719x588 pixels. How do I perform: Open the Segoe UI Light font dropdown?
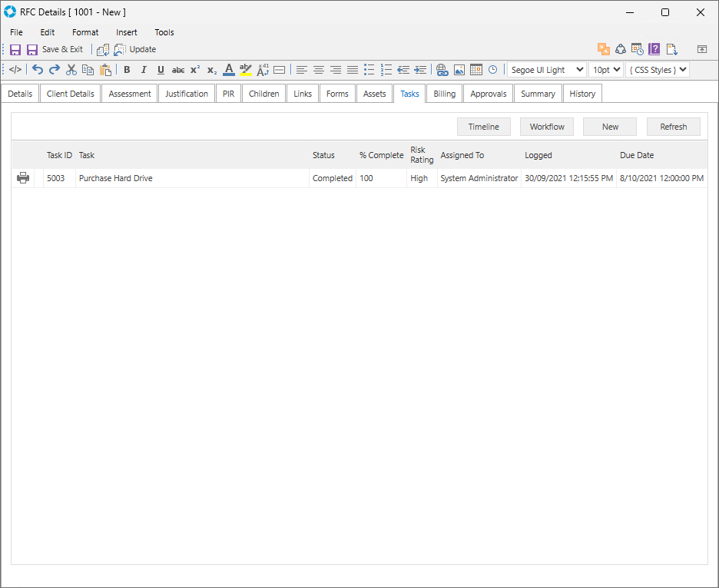546,70
